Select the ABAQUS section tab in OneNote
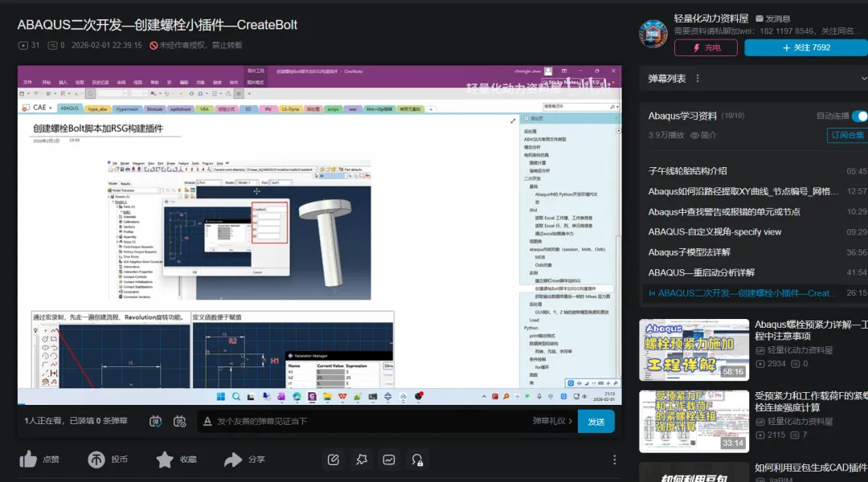Image resolution: width=868 pixels, height=482 pixels. (x=70, y=108)
